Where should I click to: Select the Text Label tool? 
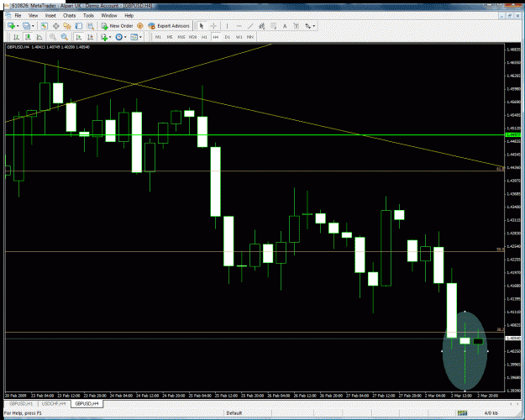point(297,26)
